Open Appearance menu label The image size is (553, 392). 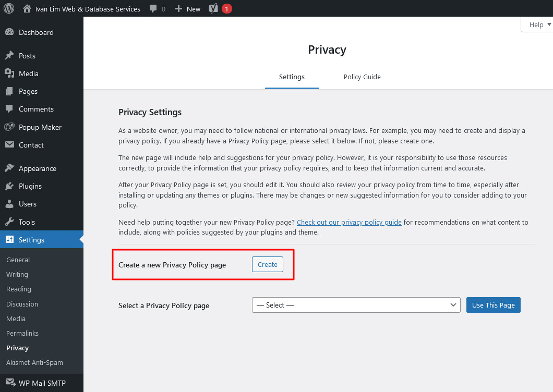pyautogui.click(x=38, y=168)
